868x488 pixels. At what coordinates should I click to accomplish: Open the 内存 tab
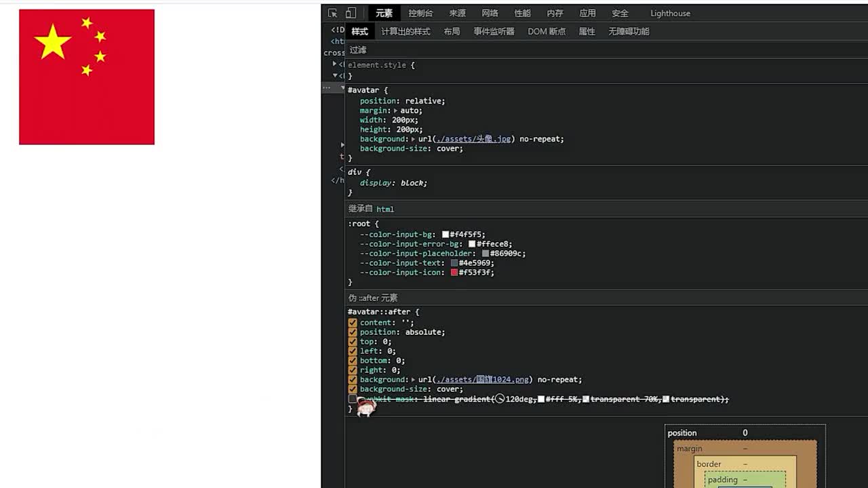point(555,13)
